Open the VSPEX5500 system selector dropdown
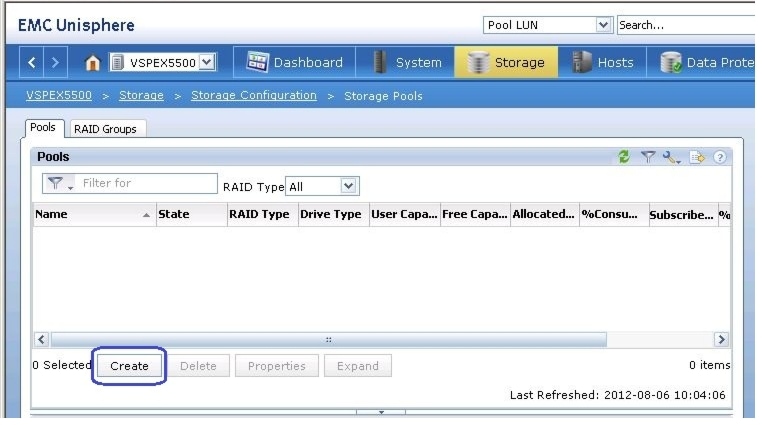Image resolution: width=762 pixels, height=425 pixels. [x=207, y=62]
